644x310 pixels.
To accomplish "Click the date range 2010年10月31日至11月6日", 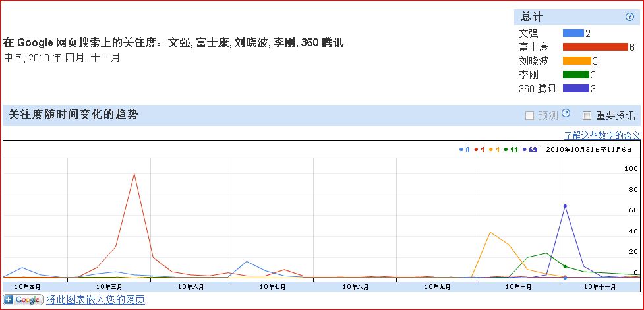I will tap(589, 150).
